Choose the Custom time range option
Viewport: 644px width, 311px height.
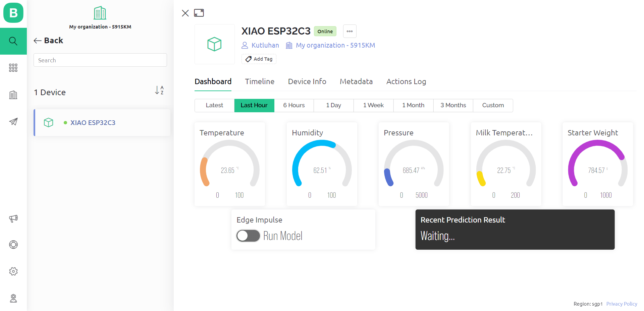click(493, 105)
